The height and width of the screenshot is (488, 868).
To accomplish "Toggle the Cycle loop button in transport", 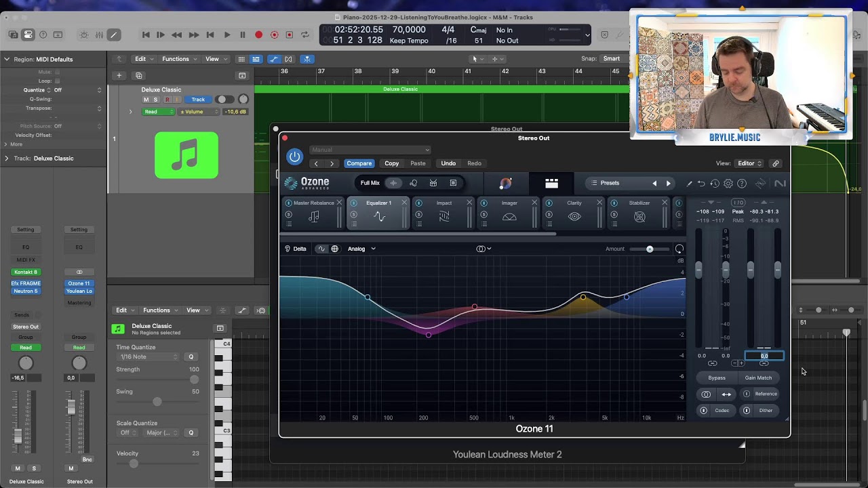I will click(x=304, y=35).
